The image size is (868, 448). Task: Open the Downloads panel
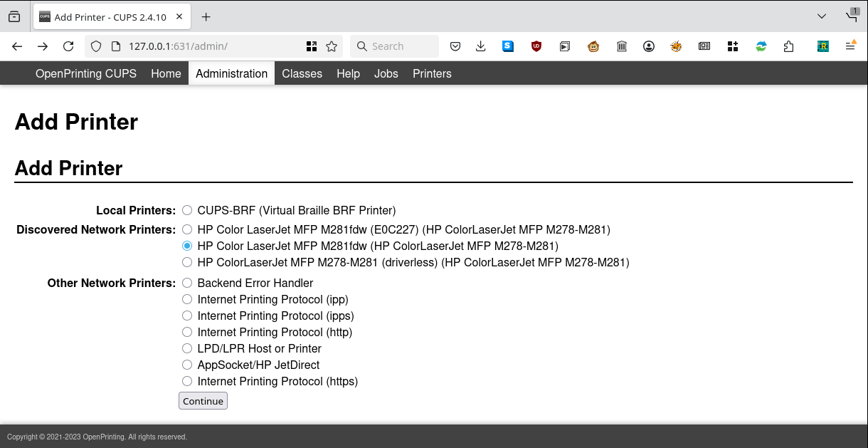tap(481, 46)
